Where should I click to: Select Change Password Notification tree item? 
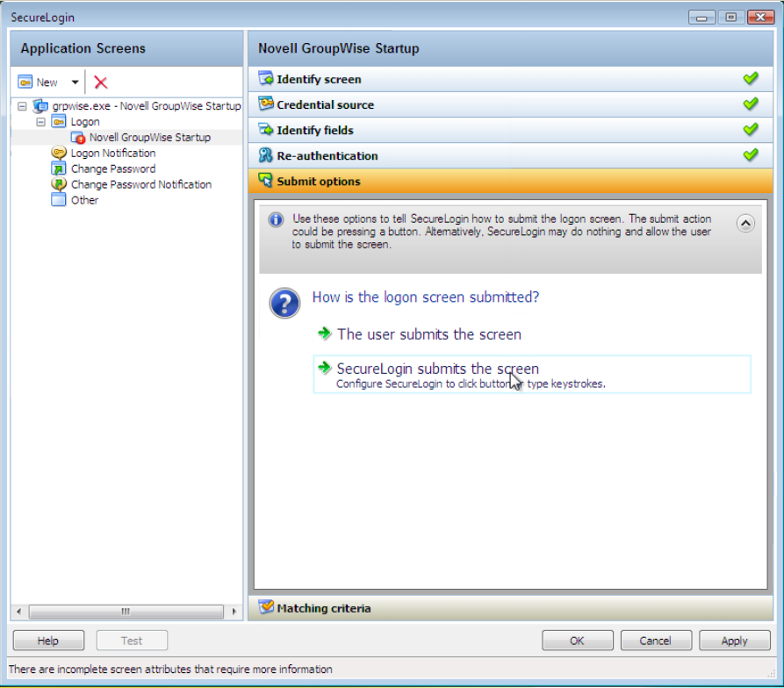coord(141,184)
